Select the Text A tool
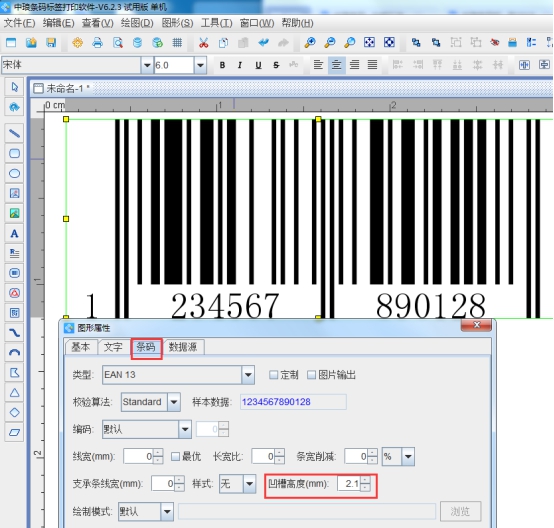 pyautogui.click(x=14, y=233)
